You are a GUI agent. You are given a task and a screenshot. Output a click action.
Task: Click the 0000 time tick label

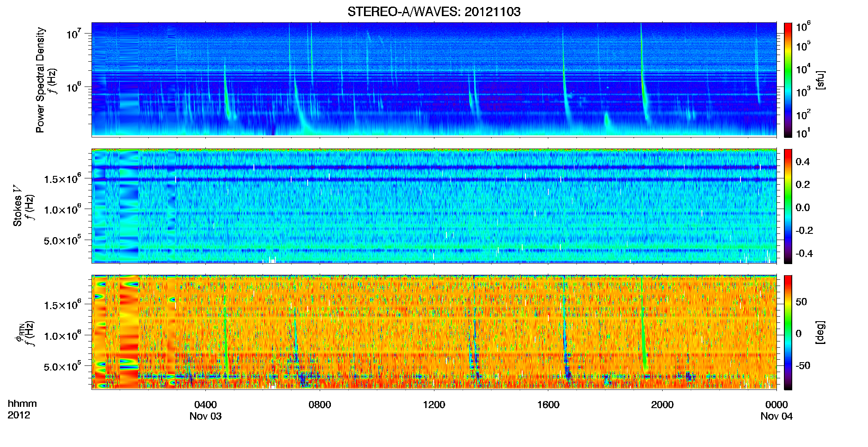(776, 405)
